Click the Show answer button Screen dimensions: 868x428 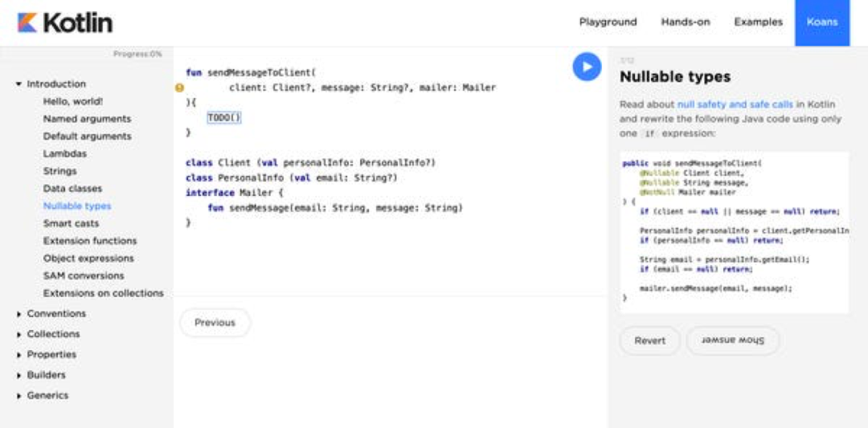(732, 340)
